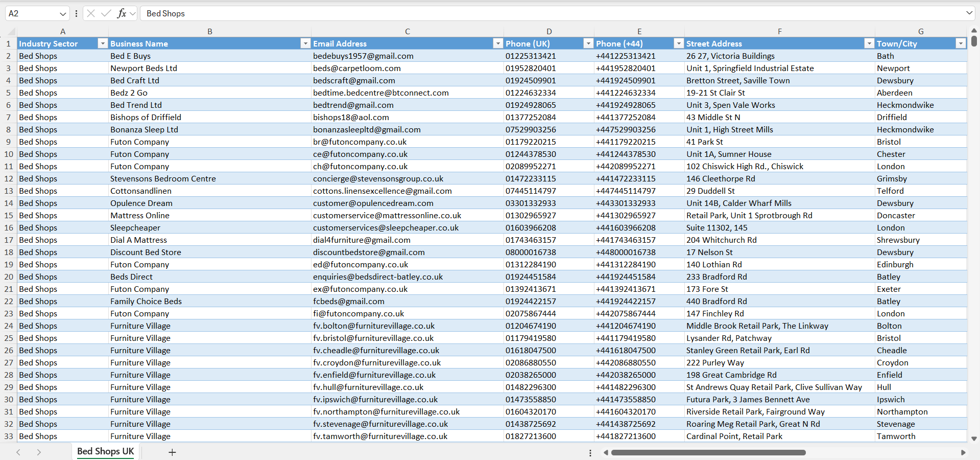The image size is (980, 460).
Task: Select the cell 'Dial A Mattress'
Action: tap(210, 240)
